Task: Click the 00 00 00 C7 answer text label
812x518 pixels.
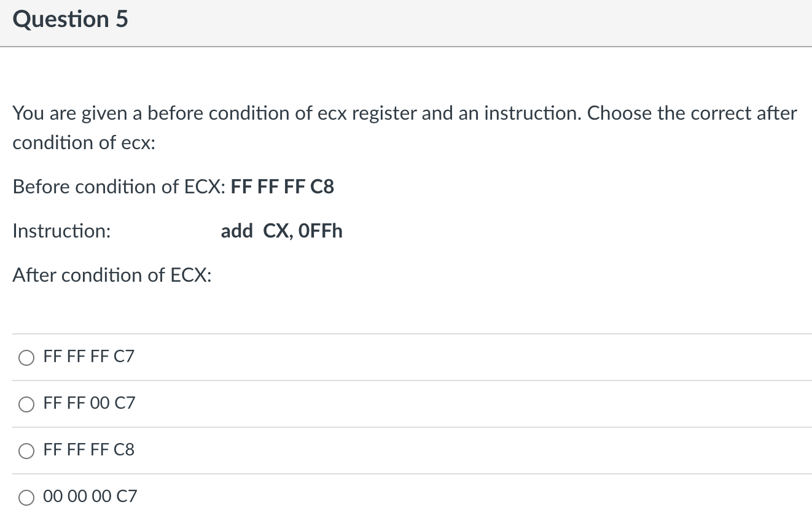Action: click(89, 497)
